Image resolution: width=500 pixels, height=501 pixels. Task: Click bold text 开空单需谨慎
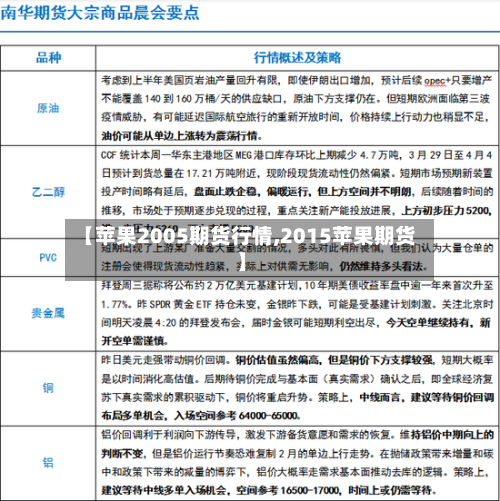click(133, 341)
